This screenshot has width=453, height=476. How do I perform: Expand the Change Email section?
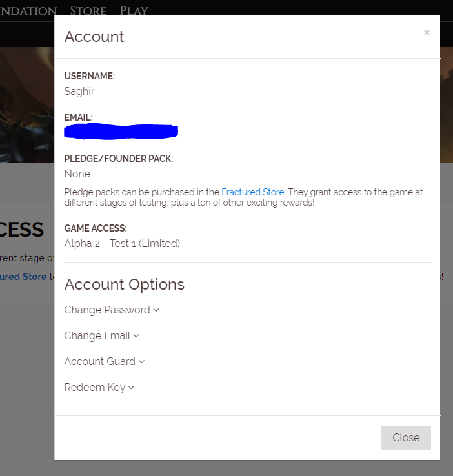click(x=97, y=336)
